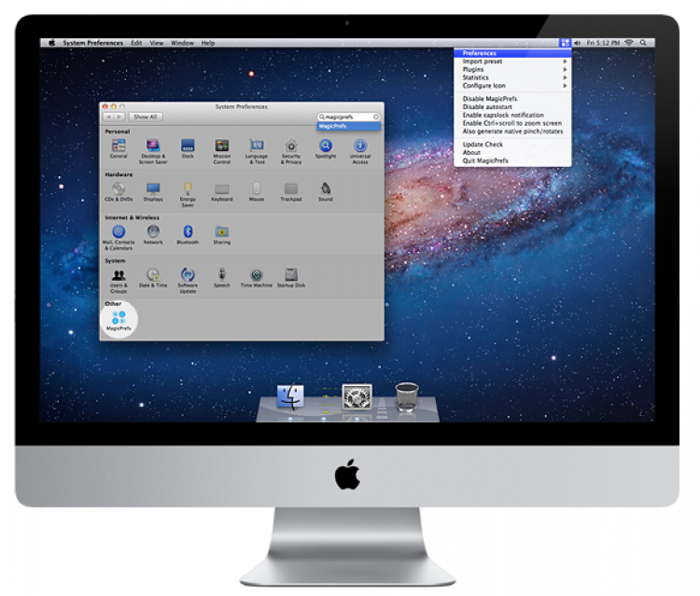Open Finder from the Dock

(x=290, y=396)
